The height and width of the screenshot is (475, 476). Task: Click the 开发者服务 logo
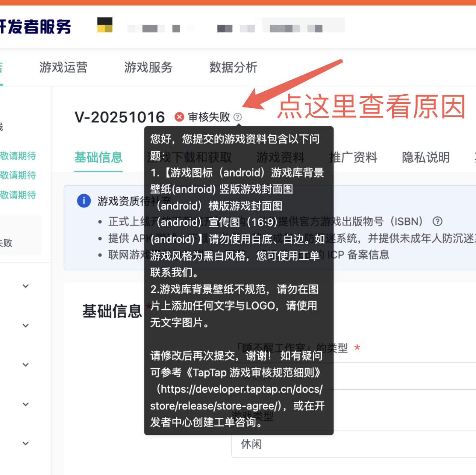tap(35, 27)
